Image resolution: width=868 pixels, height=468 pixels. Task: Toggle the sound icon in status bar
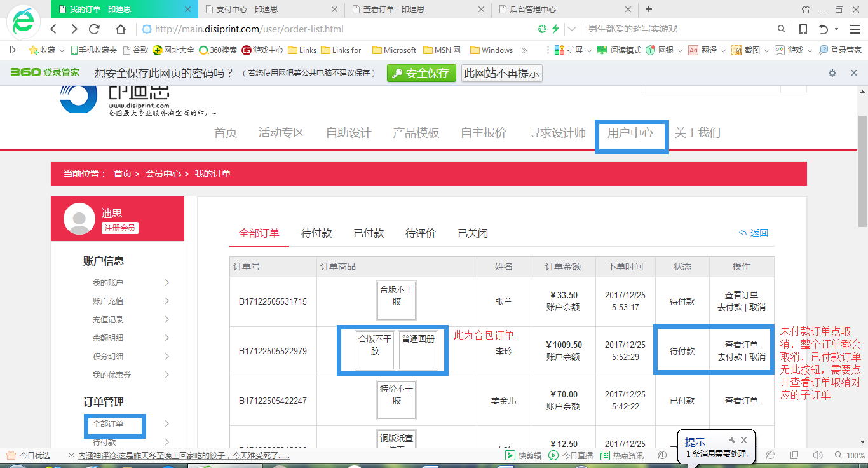(818, 455)
